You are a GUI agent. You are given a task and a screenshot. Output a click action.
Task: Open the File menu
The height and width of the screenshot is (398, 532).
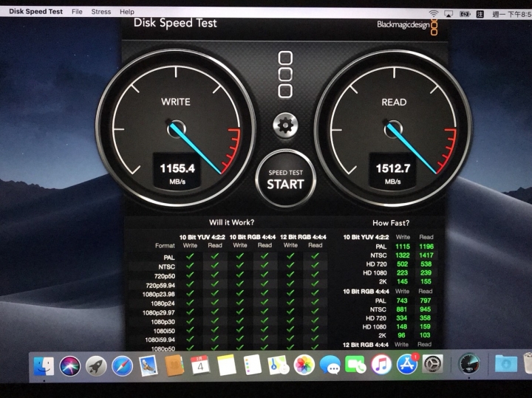point(77,12)
